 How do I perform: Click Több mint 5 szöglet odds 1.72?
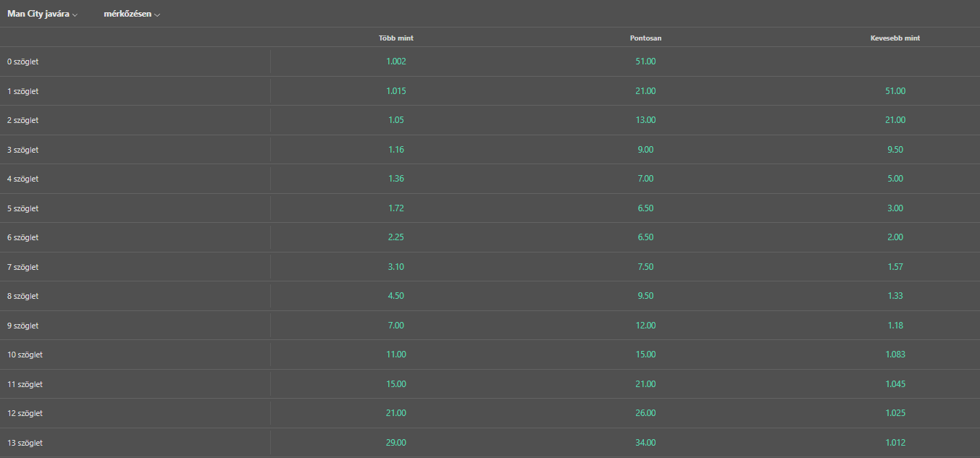(x=396, y=208)
